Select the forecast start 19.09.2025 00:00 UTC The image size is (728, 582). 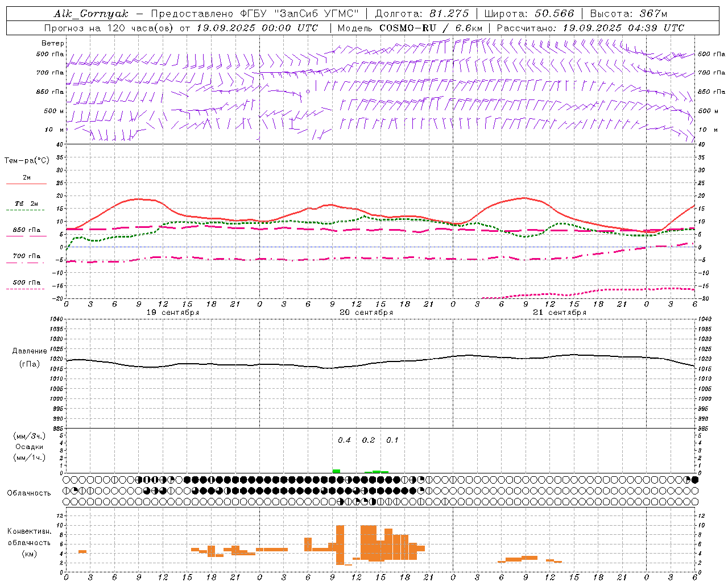click(x=257, y=28)
